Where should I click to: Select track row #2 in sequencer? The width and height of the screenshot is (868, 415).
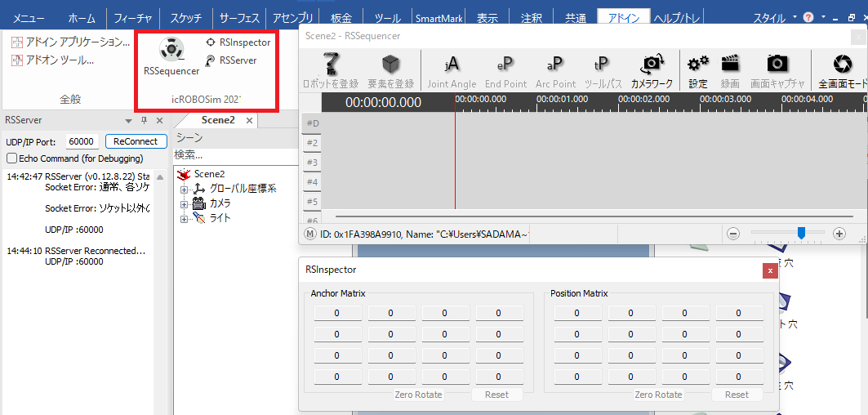tap(312, 143)
